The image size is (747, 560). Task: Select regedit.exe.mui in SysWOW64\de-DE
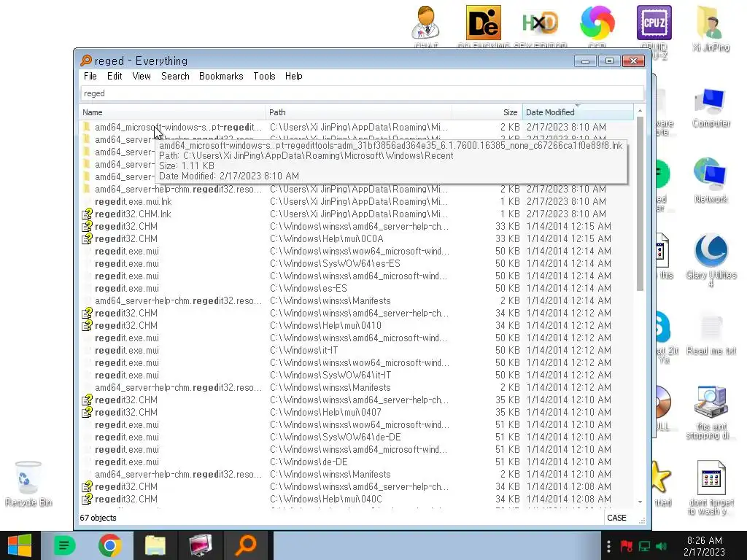(356, 437)
